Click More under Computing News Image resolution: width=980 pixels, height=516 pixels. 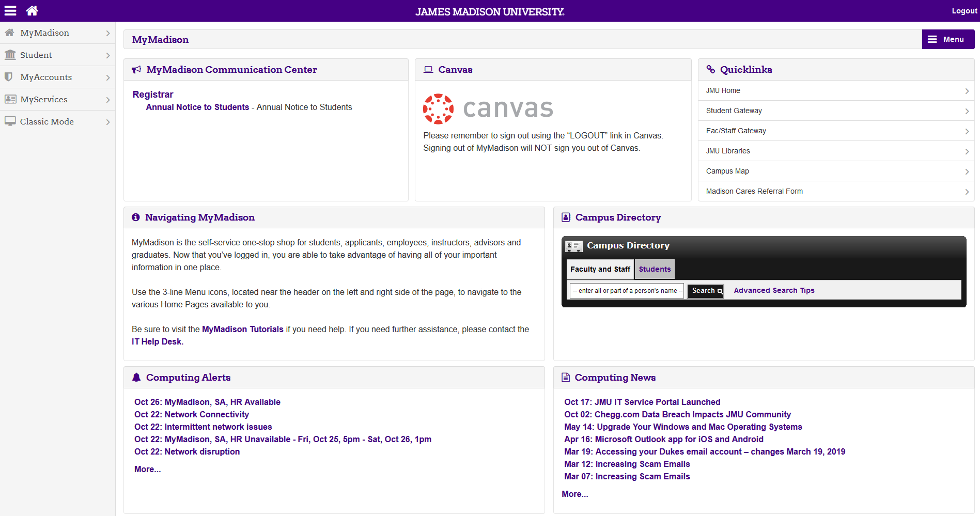[x=575, y=494]
